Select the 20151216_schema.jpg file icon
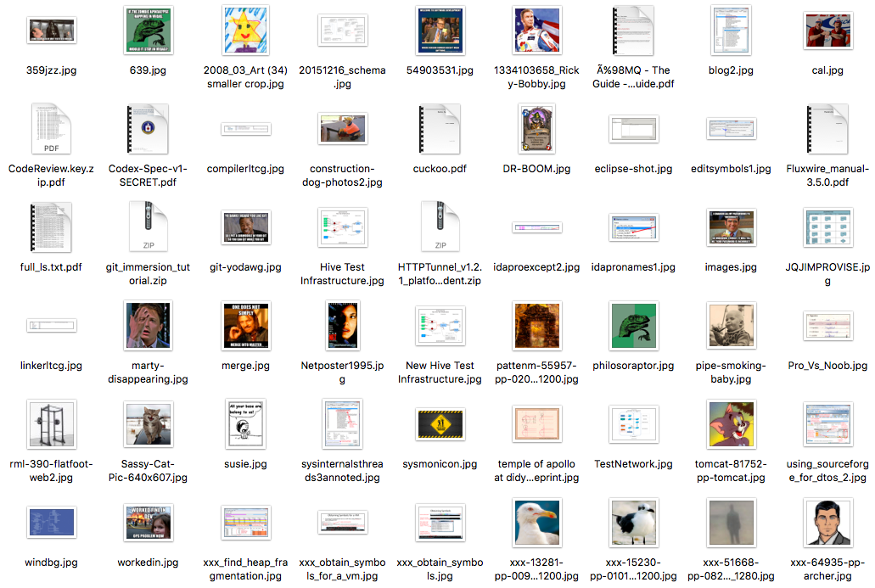 [x=343, y=31]
